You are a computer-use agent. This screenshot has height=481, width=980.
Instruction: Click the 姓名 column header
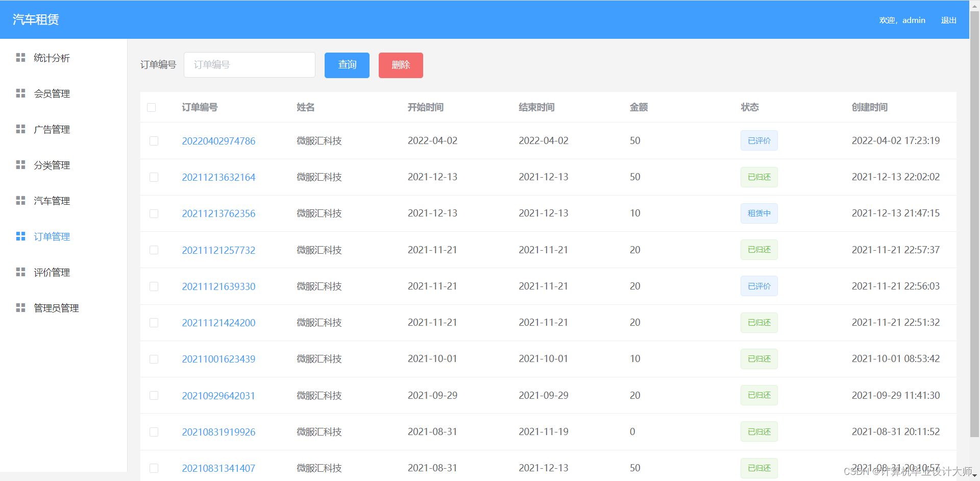tap(305, 107)
